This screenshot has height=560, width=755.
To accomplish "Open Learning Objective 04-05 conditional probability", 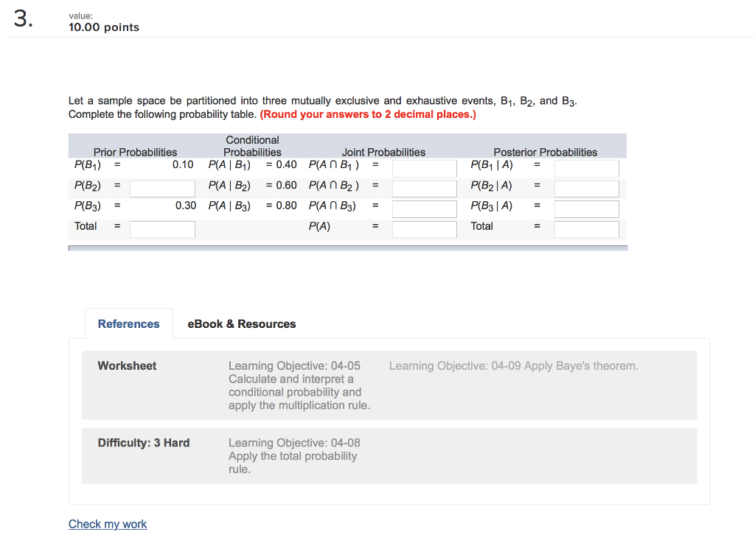I will [x=299, y=385].
